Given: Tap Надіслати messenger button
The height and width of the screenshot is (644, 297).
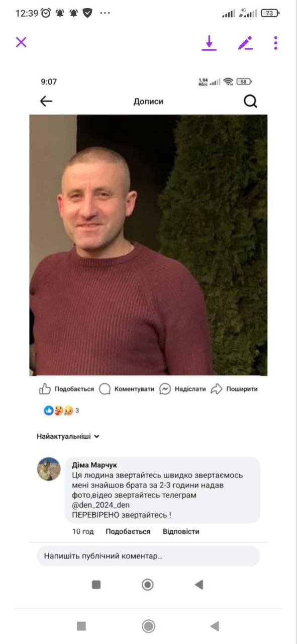Looking at the screenshot, I should pos(182,389).
